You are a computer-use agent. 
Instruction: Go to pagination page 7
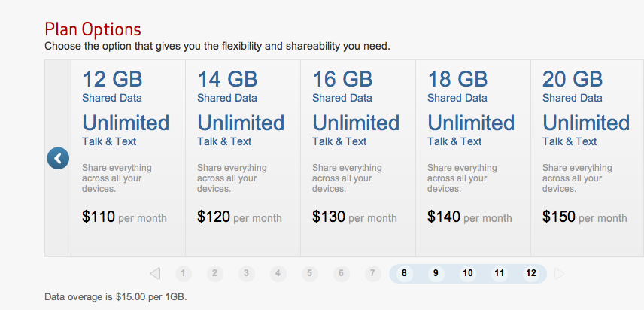[x=372, y=273]
